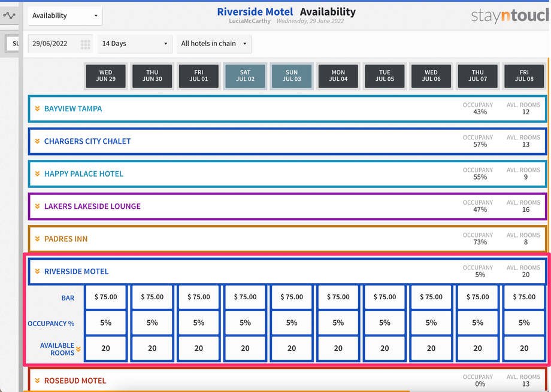Screen dimensions: 551x392
Task: Click the PADRES INN hotel name
Action: (x=66, y=239)
